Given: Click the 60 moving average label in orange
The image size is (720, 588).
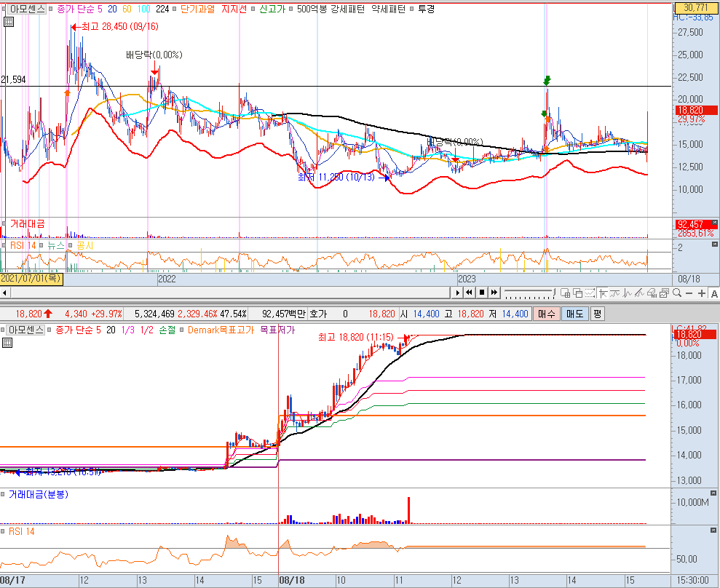Looking at the screenshot, I should (127, 9).
